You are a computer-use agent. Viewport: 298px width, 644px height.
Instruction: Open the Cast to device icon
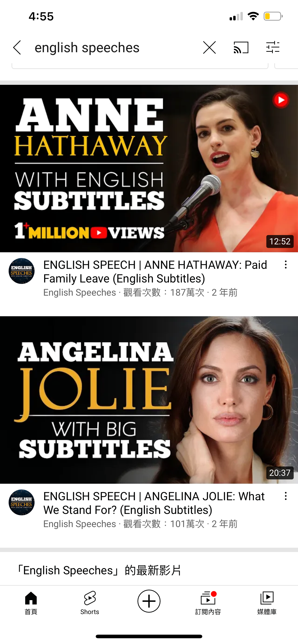[x=241, y=47]
